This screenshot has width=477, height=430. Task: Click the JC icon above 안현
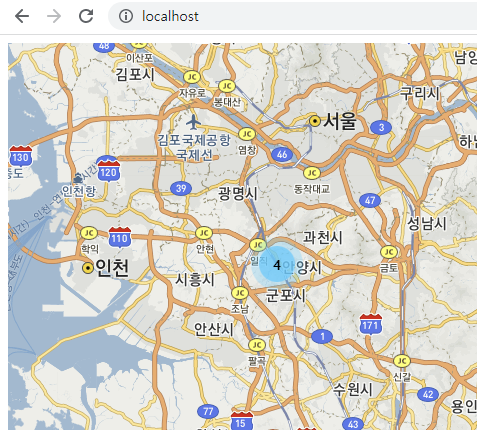pos(204,233)
